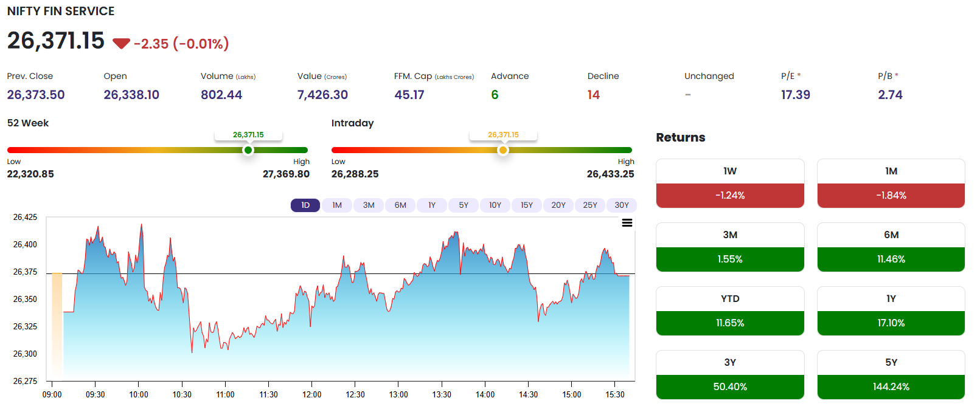The height and width of the screenshot is (415, 980).
Task: Switch chart to 3M range
Action: (x=369, y=205)
